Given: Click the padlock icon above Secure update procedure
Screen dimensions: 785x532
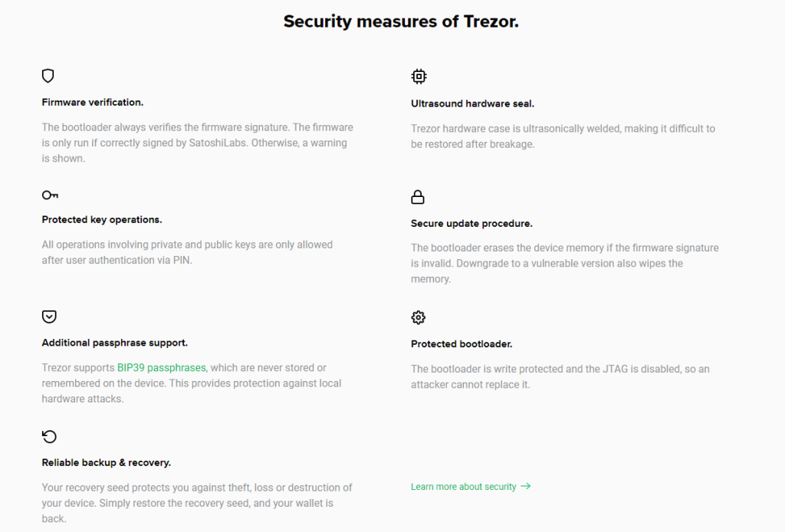Looking at the screenshot, I should coord(418,197).
